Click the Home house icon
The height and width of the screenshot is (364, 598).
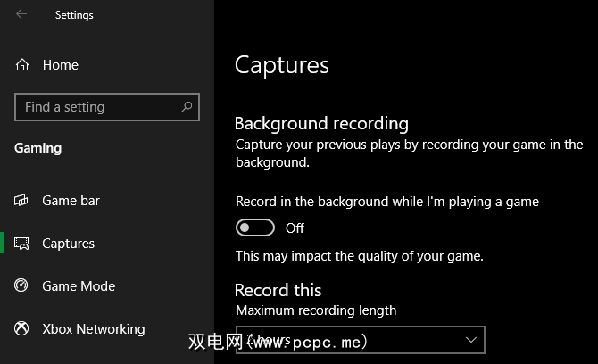23,65
